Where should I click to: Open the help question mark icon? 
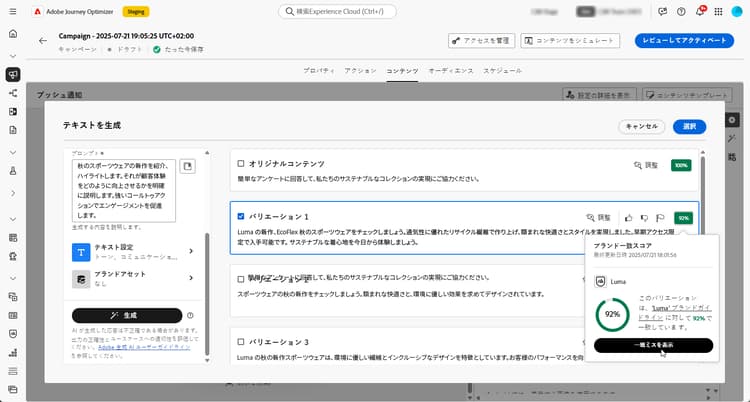(681, 11)
